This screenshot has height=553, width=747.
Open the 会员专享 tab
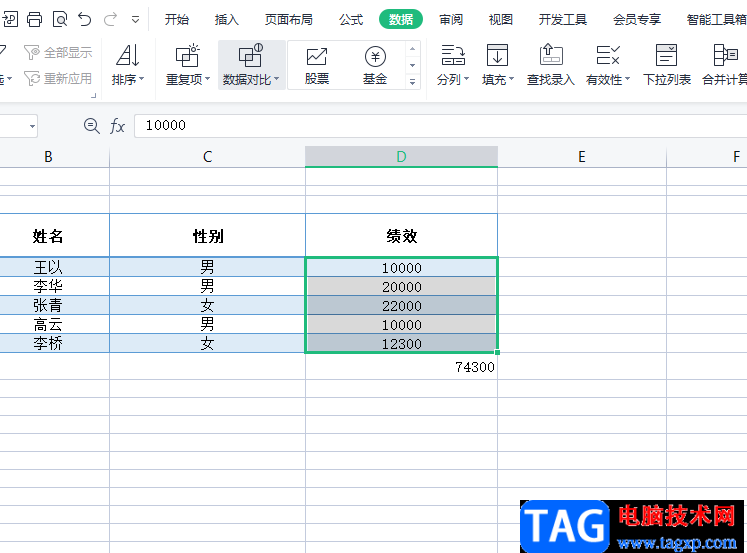pyautogui.click(x=637, y=20)
